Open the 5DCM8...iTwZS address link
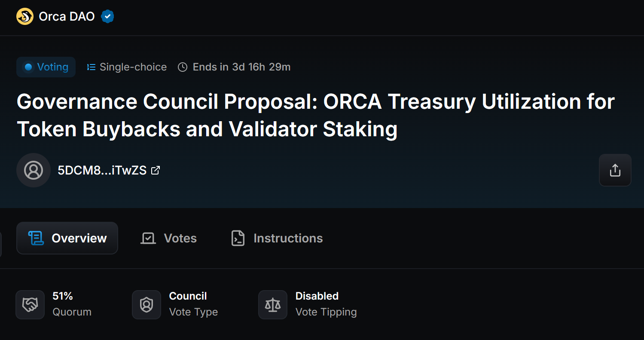The height and width of the screenshot is (340, 644). tap(102, 170)
